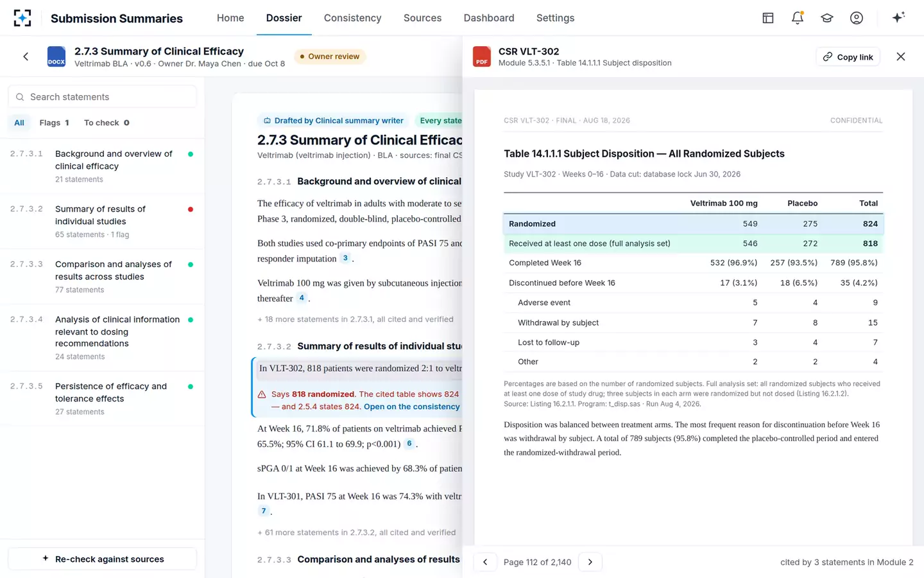
Task: Click the PDF icon for CSR VLT-302
Action: coord(482,57)
